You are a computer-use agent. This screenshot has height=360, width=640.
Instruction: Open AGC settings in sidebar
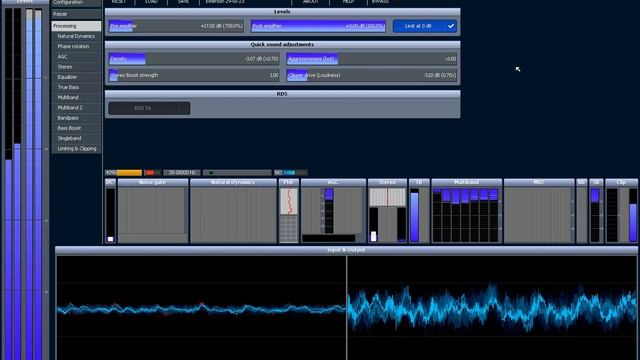tap(76, 57)
